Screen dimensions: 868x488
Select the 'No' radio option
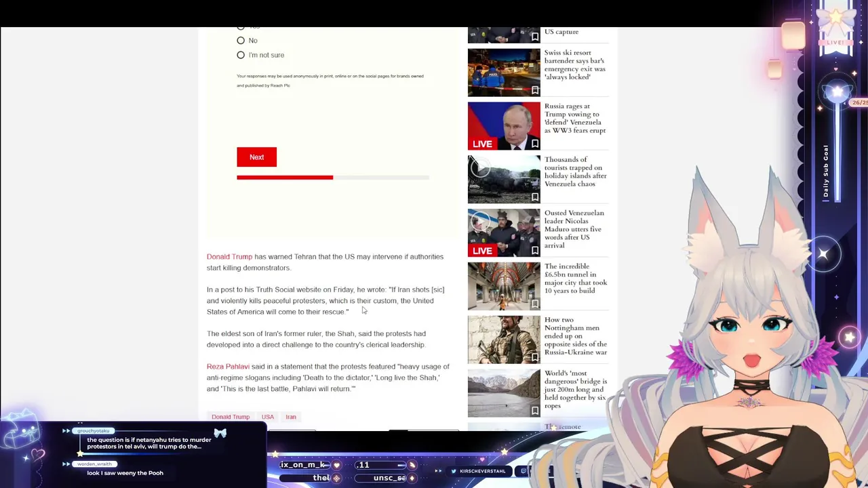click(x=241, y=41)
